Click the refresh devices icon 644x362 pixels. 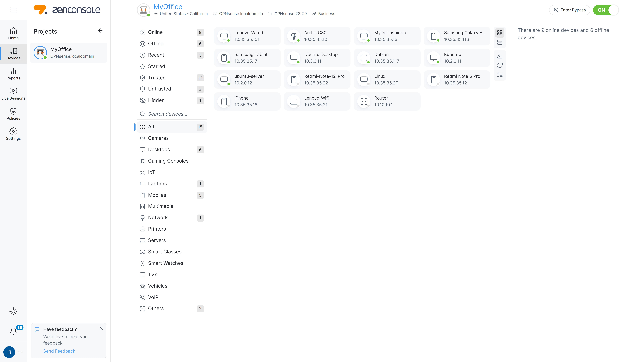click(500, 65)
